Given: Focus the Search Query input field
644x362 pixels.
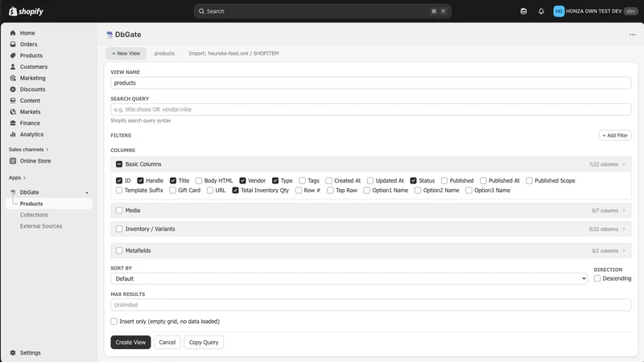Looking at the screenshot, I should [371, 109].
